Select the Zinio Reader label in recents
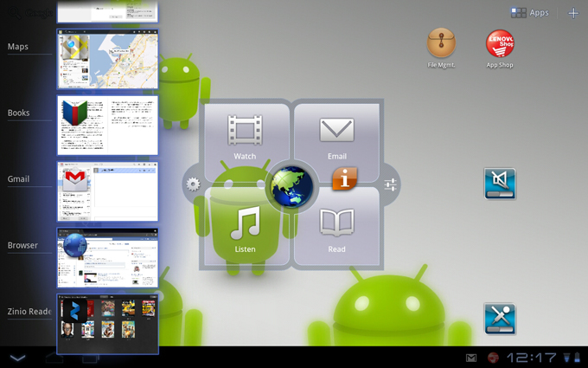 [29, 312]
